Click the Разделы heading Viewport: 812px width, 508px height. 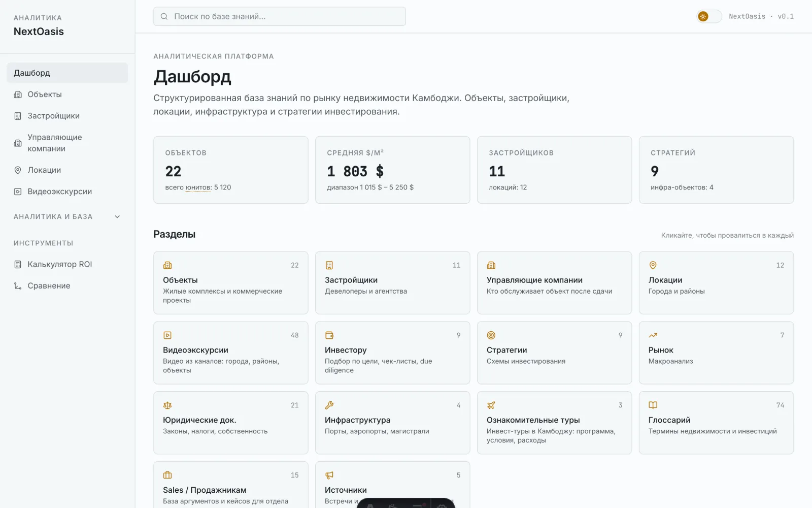pos(174,234)
